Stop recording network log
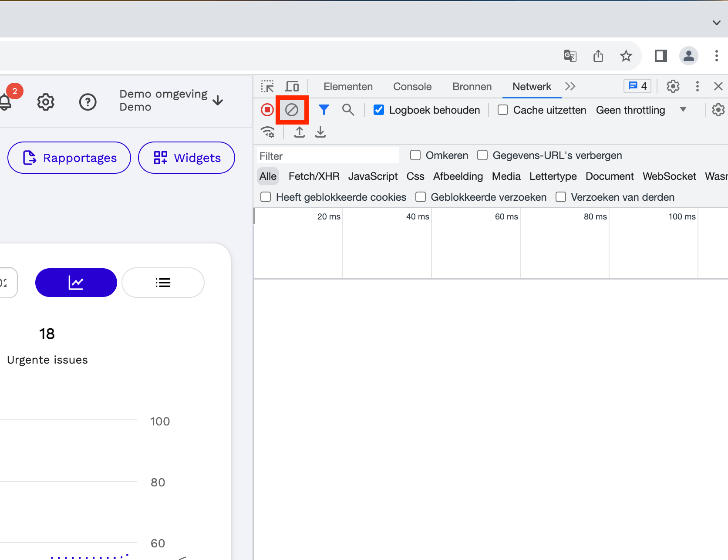Image resolution: width=728 pixels, height=560 pixels. point(267,110)
